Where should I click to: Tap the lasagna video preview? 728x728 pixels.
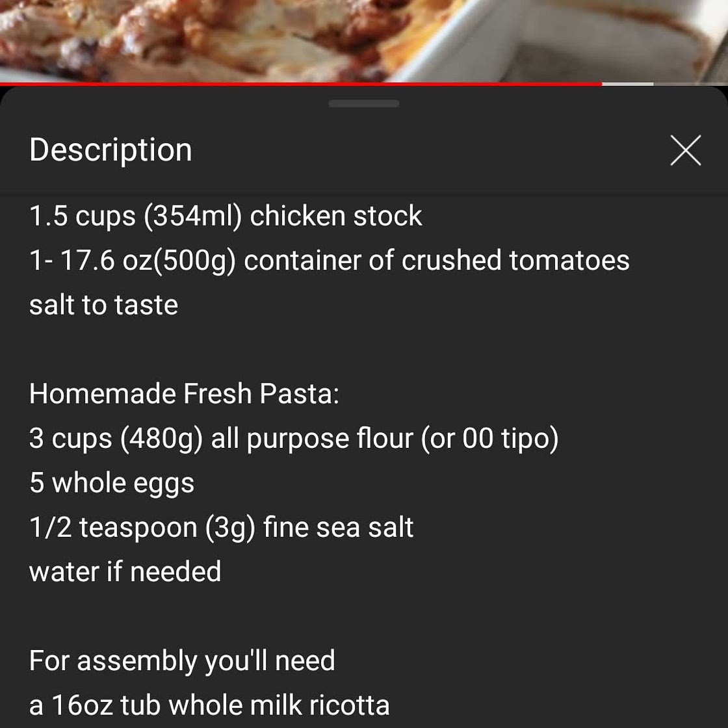point(260,39)
